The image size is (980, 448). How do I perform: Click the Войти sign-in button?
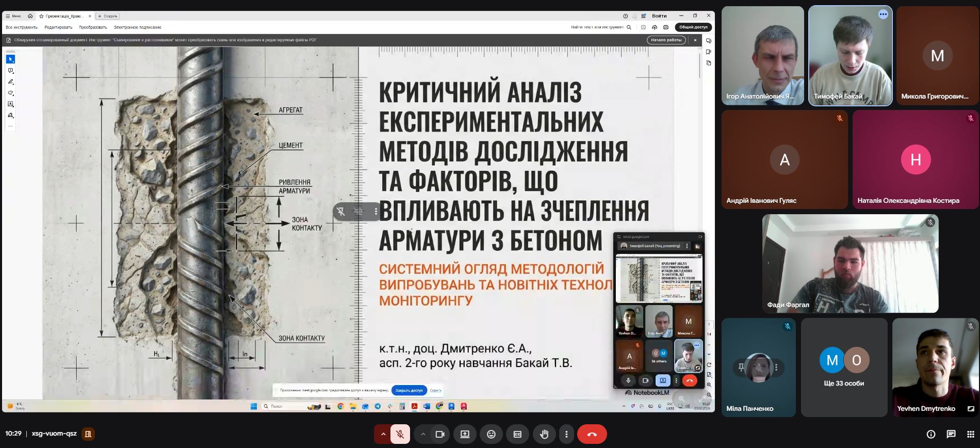[x=659, y=16]
